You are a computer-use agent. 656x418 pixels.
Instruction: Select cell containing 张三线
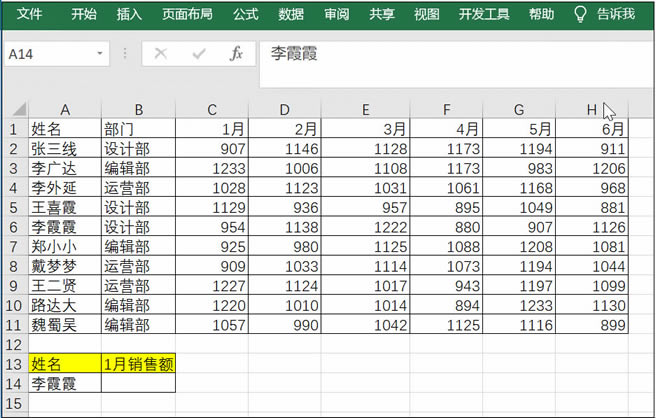64,149
